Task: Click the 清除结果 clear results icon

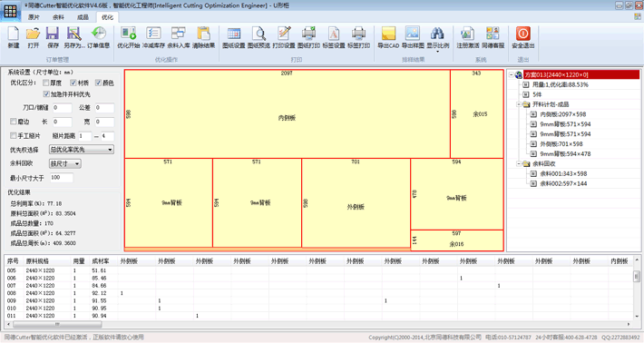Action: tap(204, 37)
